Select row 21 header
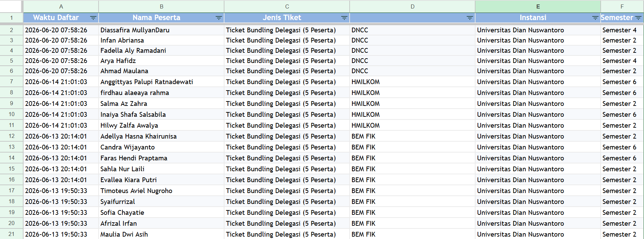The image size is (644, 239). coord(12,234)
